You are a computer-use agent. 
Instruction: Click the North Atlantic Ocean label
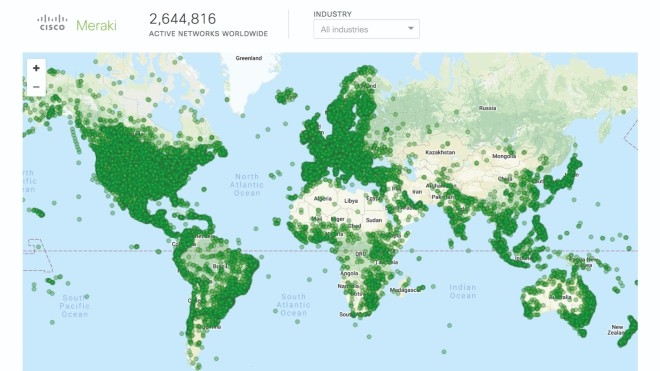tap(247, 185)
